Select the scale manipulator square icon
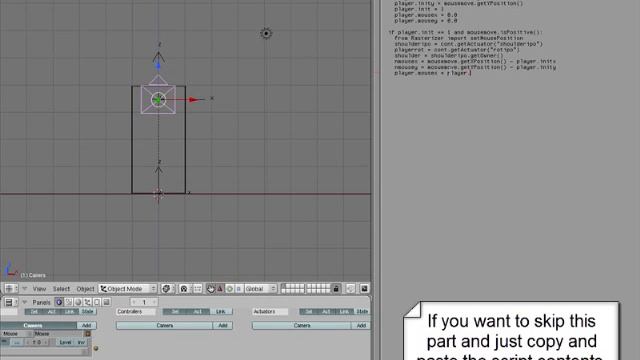 [239, 289]
